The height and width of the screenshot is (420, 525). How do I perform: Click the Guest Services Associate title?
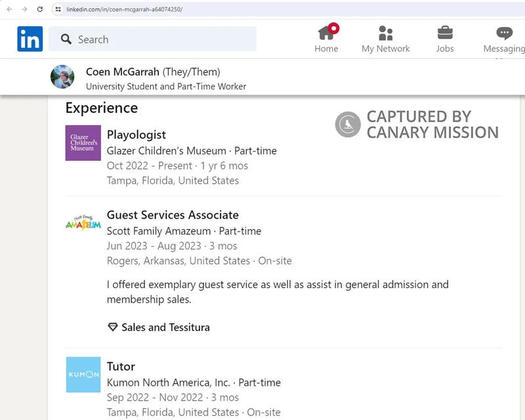pos(173,215)
